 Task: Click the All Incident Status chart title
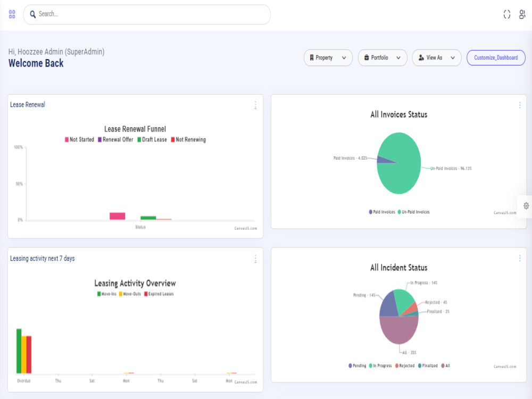pyautogui.click(x=398, y=268)
